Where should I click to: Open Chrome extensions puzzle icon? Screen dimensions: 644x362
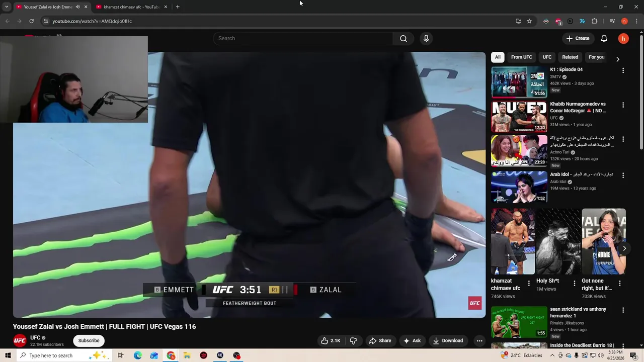coord(594,21)
